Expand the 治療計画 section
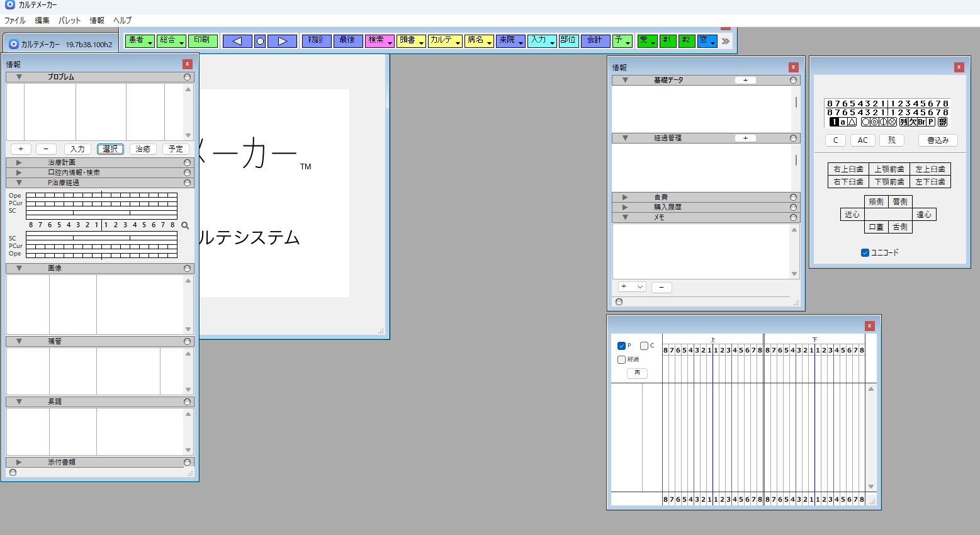The width and height of the screenshot is (980, 535). click(19, 162)
